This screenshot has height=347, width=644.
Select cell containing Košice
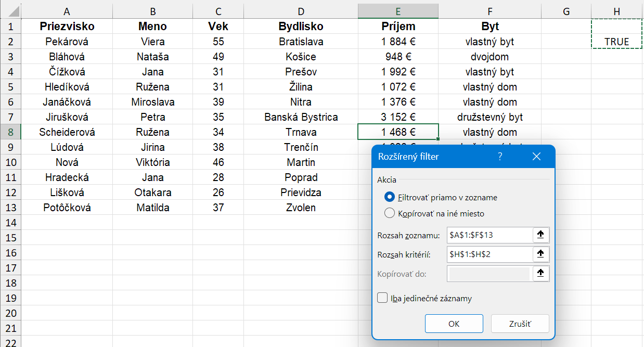[x=301, y=57]
